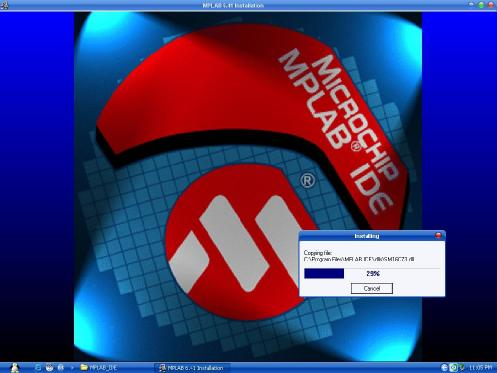Click the 29% installation progress bar

[x=372, y=274]
